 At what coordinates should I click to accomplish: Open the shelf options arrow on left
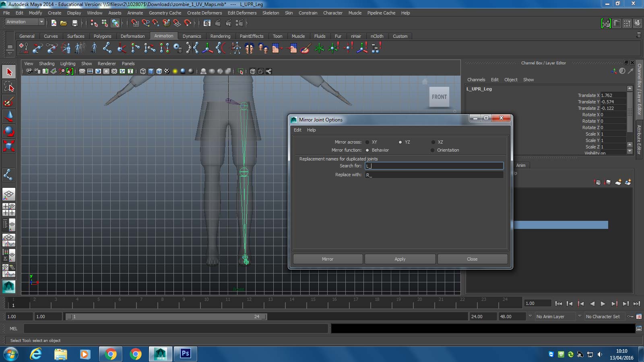point(10,53)
